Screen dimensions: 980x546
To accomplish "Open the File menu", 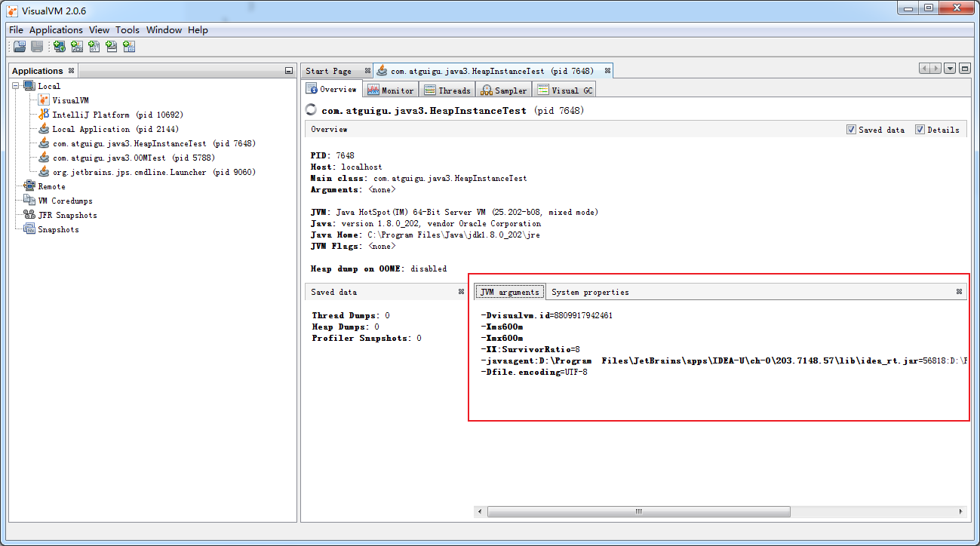I will [17, 30].
